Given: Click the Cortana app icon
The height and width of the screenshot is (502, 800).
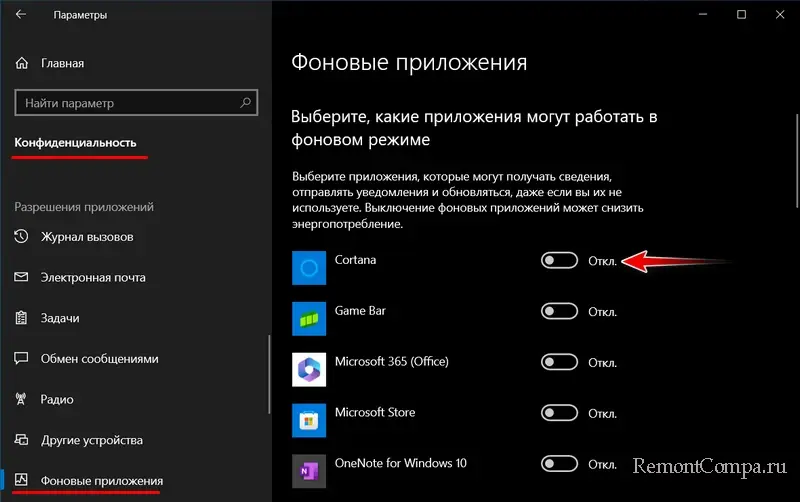Looking at the screenshot, I should click(309, 268).
